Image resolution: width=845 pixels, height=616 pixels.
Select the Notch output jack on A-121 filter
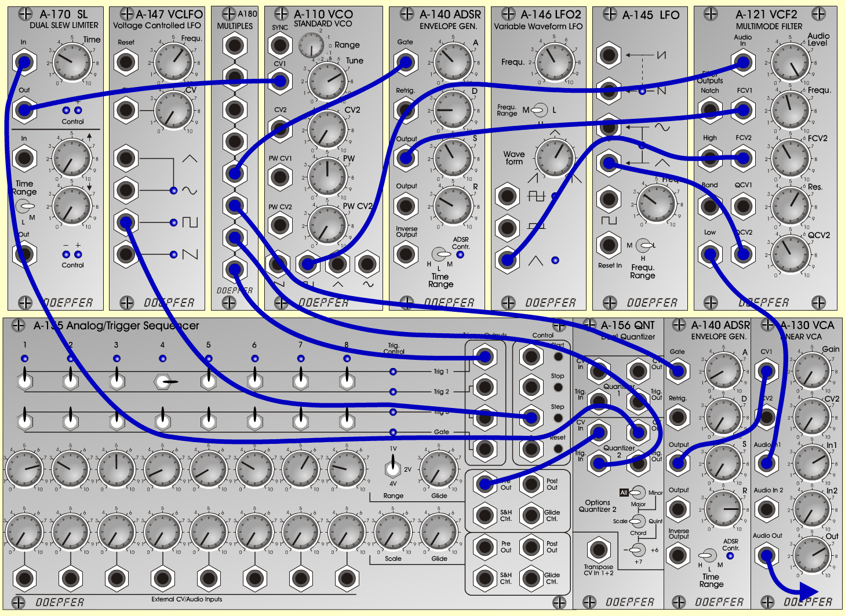[710, 110]
